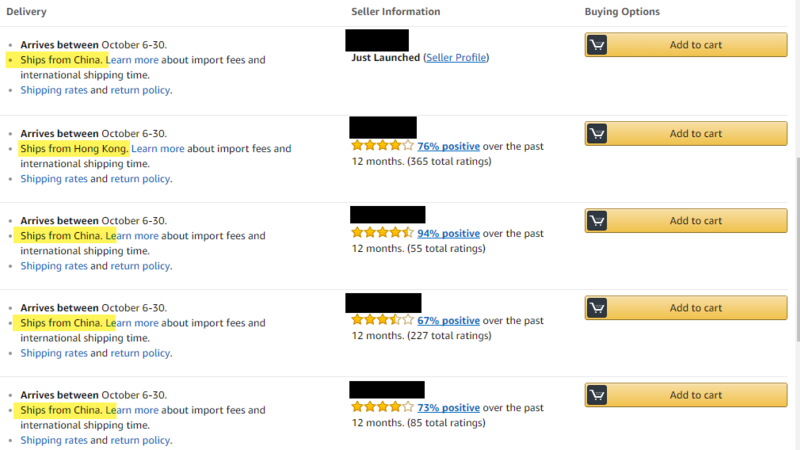
Task: Open the 76% positive ratings link
Action: tap(449, 146)
